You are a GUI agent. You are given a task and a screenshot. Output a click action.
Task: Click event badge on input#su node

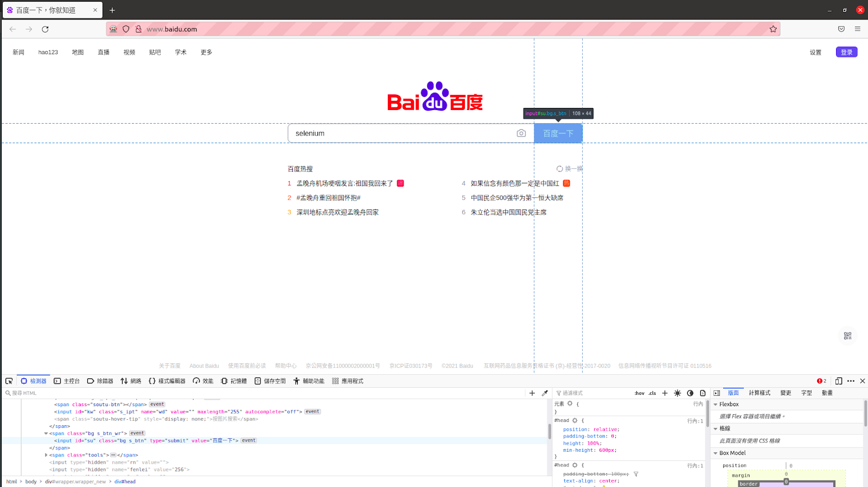pyautogui.click(x=249, y=440)
